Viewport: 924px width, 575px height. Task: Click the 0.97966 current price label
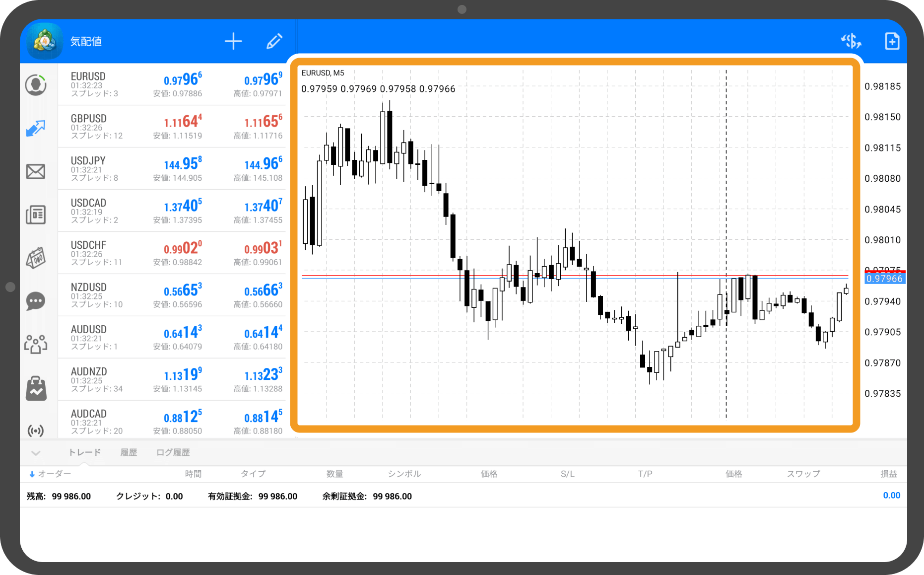[x=884, y=279]
